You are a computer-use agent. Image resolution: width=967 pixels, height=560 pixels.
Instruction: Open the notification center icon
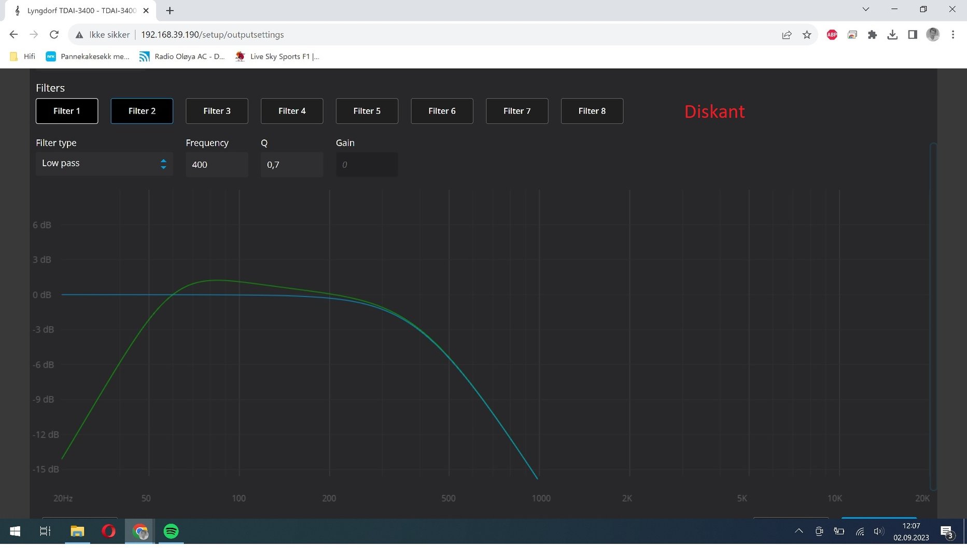click(947, 531)
